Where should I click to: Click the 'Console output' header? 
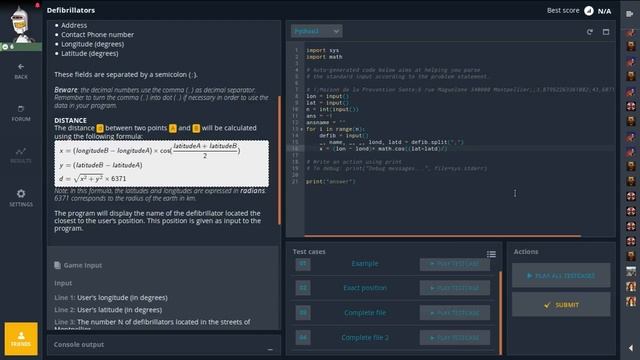pyautogui.click(x=79, y=344)
